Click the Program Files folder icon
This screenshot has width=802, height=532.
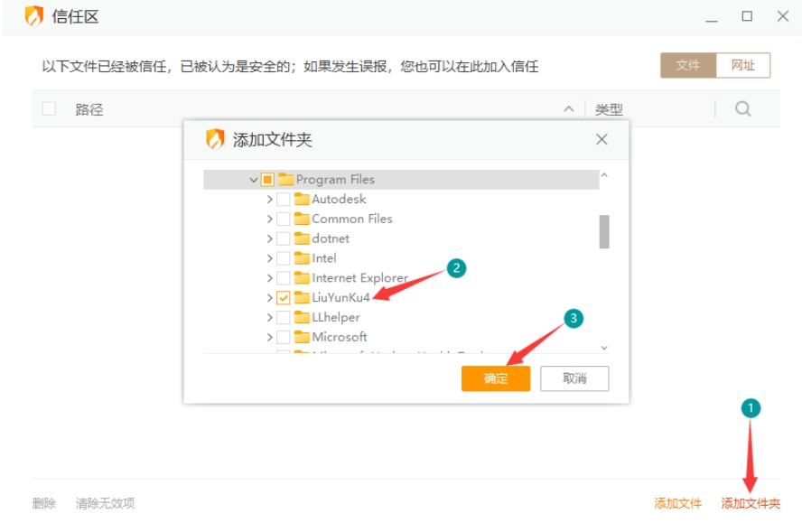coord(286,179)
